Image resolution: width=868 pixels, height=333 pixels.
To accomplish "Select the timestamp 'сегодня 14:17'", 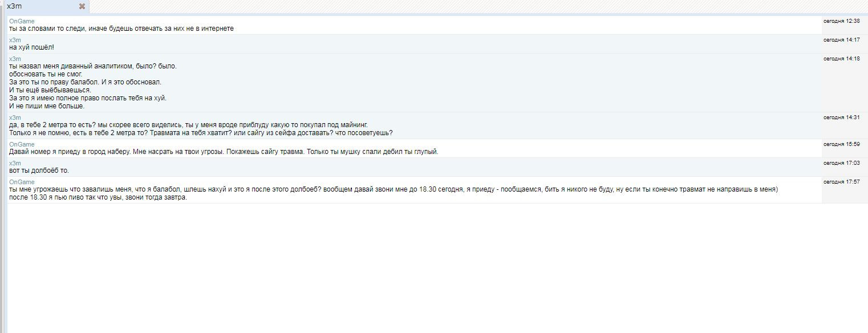I will click(841, 39).
